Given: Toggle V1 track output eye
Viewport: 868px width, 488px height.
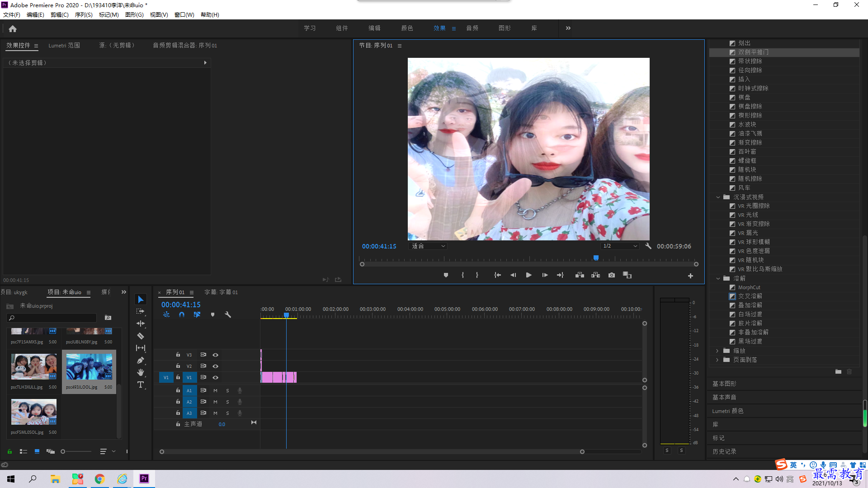Looking at the screenshot, I should point(215,377).
